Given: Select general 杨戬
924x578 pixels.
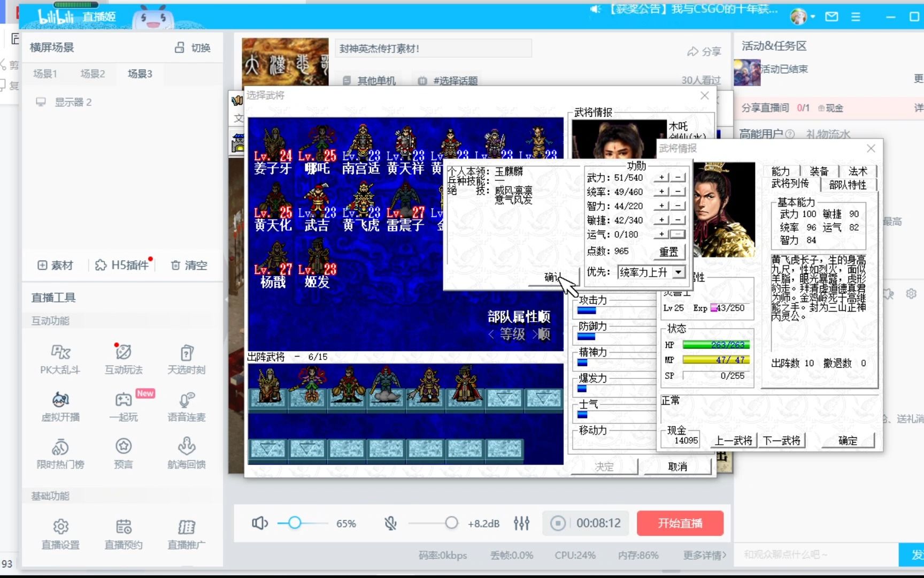Looking at the screenshot, I should 273,264.
